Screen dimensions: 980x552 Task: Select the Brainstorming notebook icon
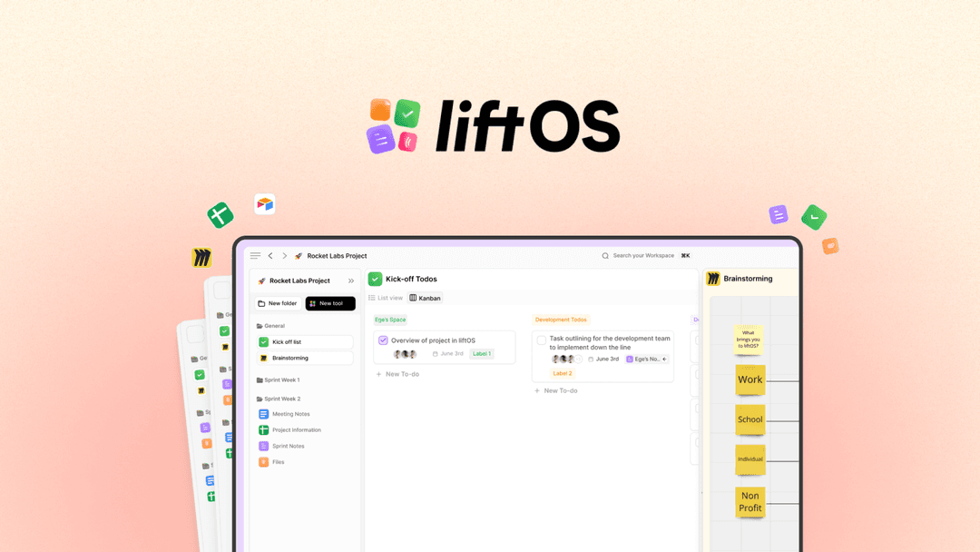tap(264, 358)
